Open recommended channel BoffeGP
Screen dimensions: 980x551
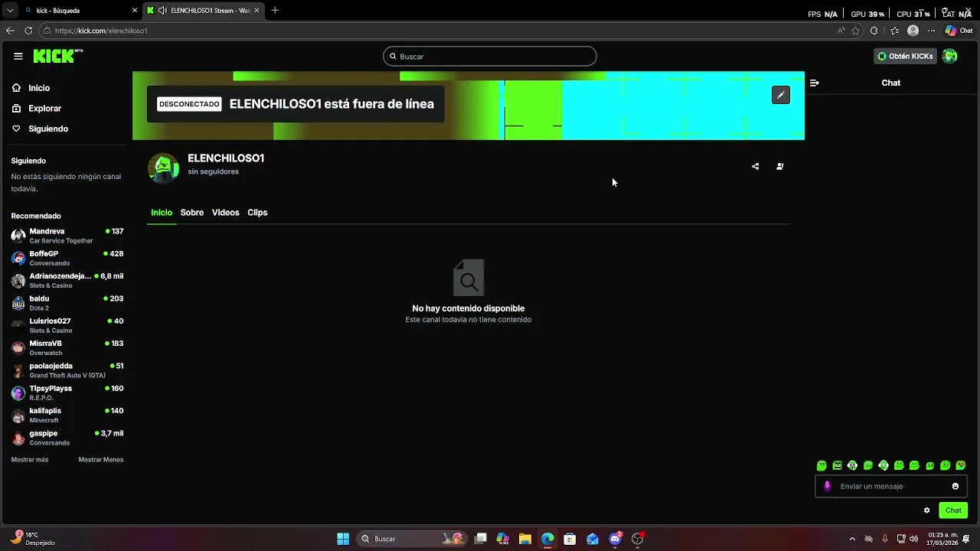[x=67, y=258]
